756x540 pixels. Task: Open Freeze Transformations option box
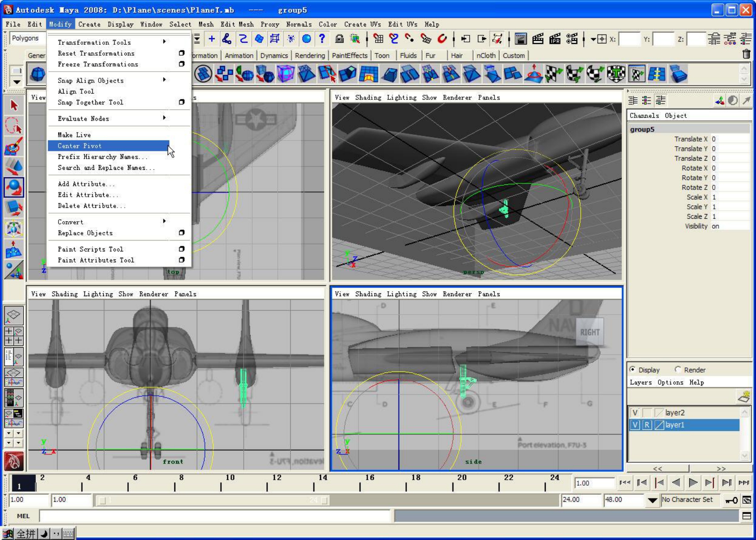(x=181, y=64)
